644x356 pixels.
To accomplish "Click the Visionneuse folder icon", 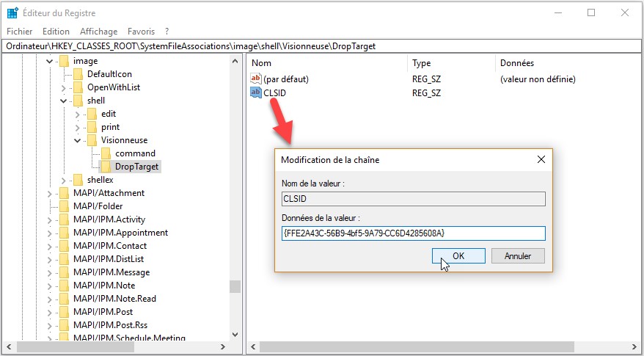I will (x=92, y=140).
